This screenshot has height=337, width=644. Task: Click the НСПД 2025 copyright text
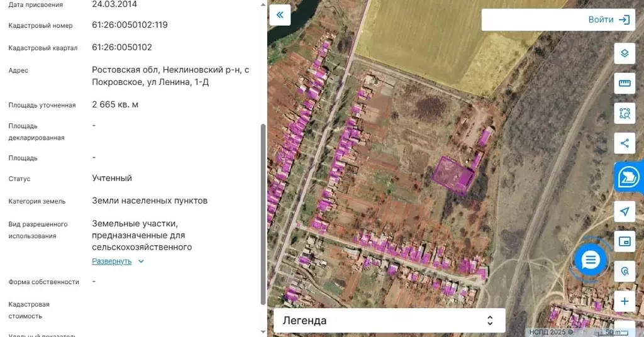(551, 332)
